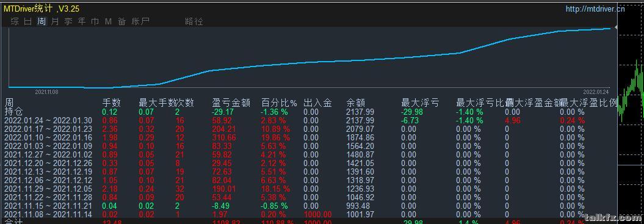This screenshot has height=224, width=644.
Task: Open the 季 quarterly tab
Action: pyautogui.click(x=68, y=21)
